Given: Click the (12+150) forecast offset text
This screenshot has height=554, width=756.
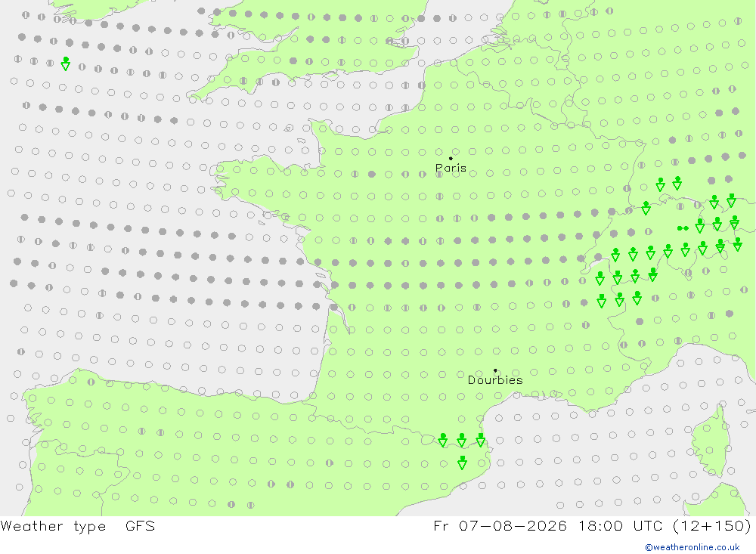Looking at the screenshot, I should click(x=711, y=525).
